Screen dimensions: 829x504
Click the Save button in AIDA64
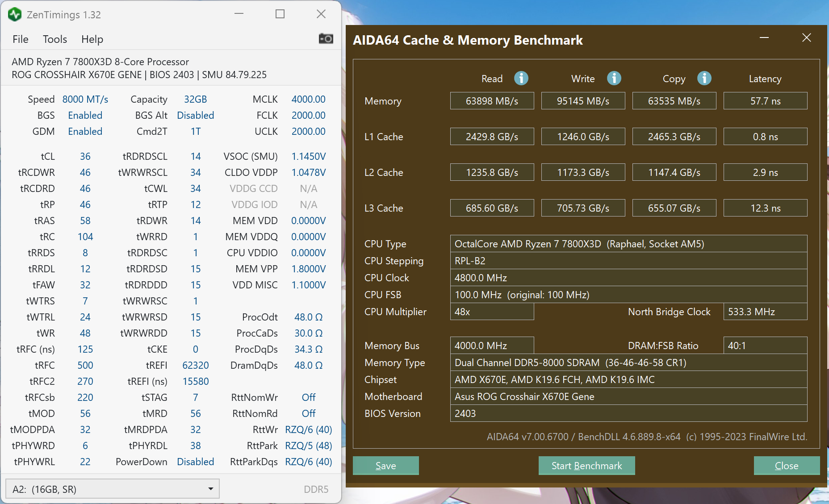(x=385, y=466)
